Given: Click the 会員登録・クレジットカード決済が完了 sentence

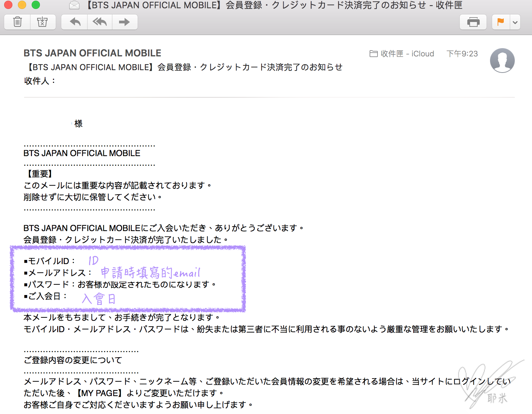Looking at the screenshot, I should coord(126,240).
